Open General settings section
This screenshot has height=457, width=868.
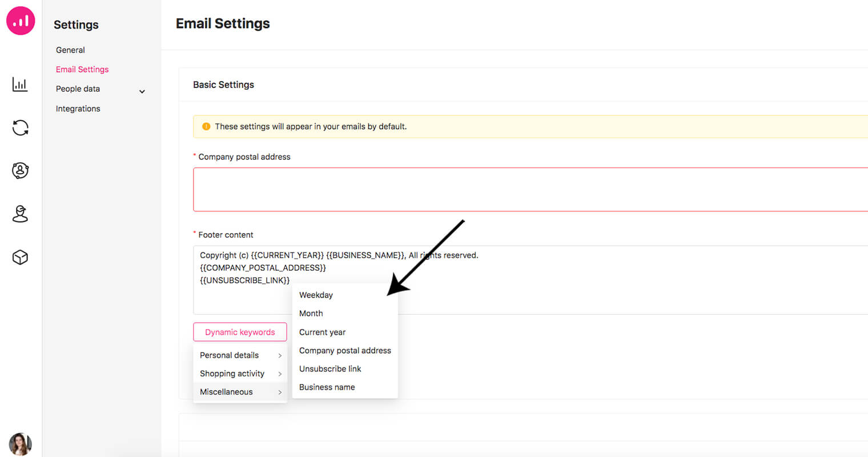70,50
